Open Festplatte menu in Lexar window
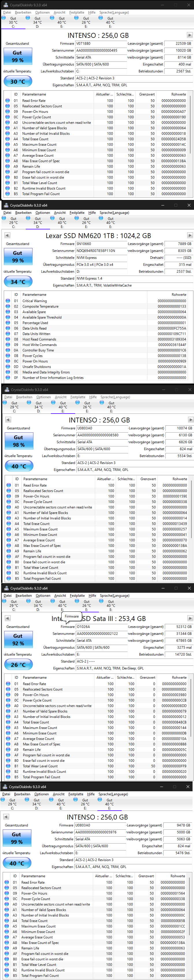This screenshot has height=980, width=194. click(77, 212)
